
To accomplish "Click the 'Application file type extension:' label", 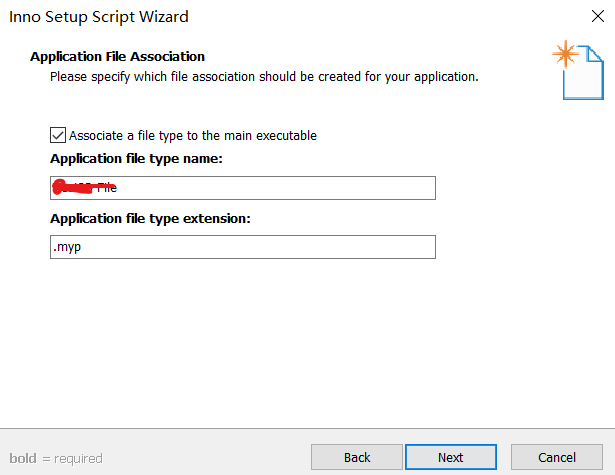I will pyautogui.click(x=150, y=218).
